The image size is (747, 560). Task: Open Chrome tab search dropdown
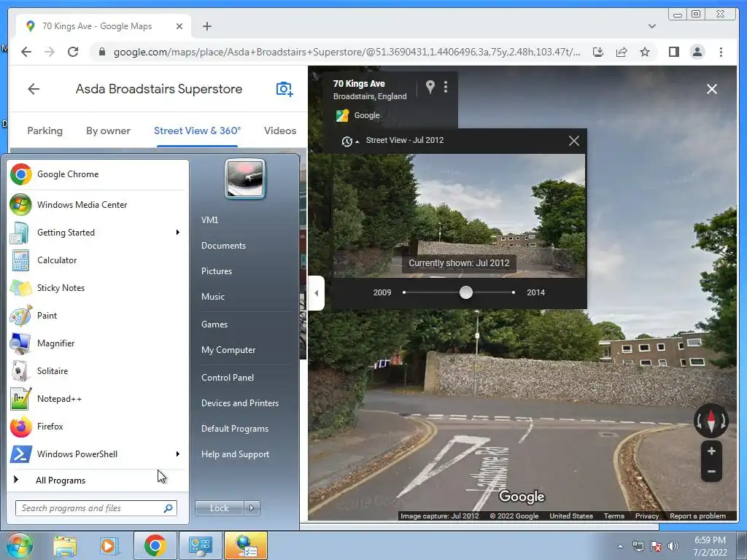click(x=652, y=26)
